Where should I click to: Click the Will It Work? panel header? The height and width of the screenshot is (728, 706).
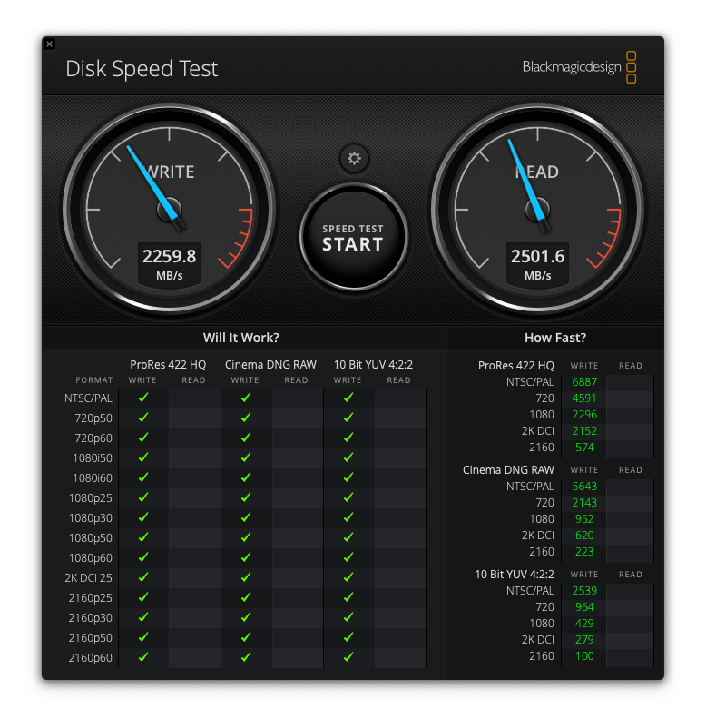coord(241,338)
